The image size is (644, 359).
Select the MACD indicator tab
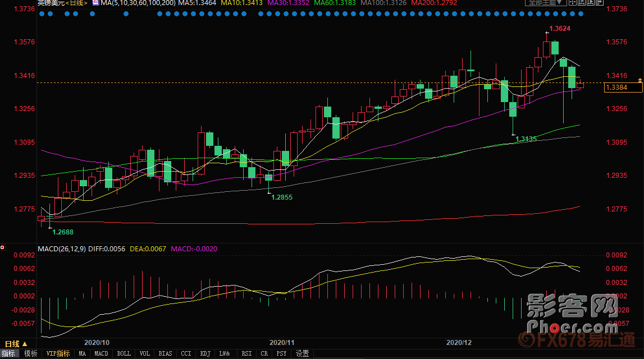pyautogui.click(x=101, y=353)
